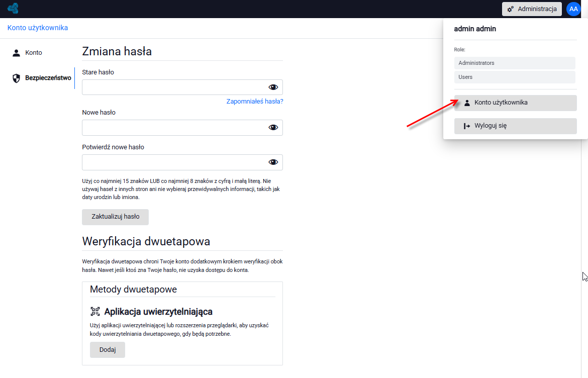Focus the Nowe hasło input field
Viewport: 588px width, 378px height.
[182, 128]
